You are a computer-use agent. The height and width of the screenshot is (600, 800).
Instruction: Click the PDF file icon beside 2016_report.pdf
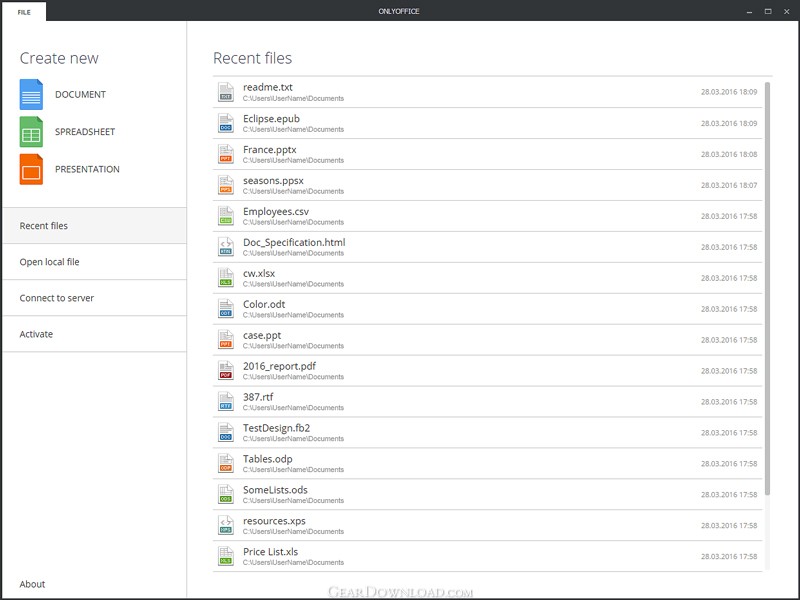click(x=226, y=371)
